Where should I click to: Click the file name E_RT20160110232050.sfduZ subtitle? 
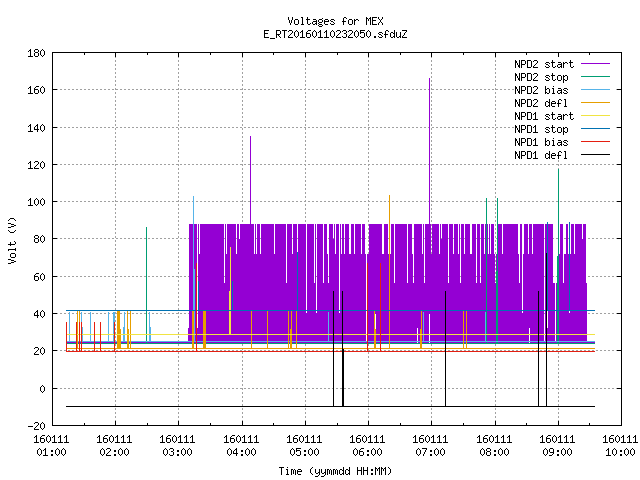(x=336, y=34)
